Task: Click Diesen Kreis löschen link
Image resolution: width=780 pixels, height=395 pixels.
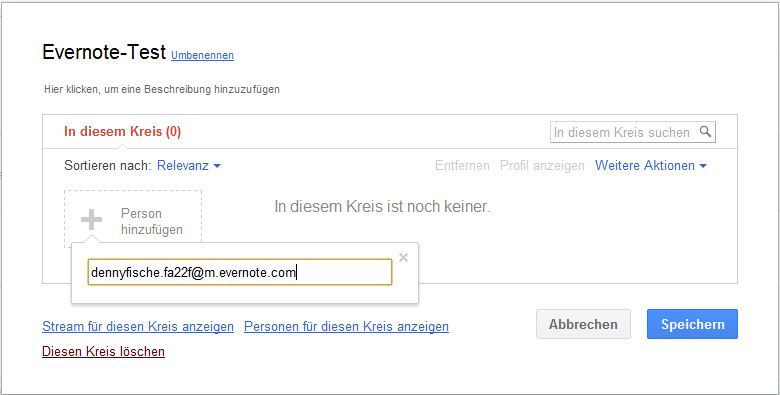Action: [103, 351]
